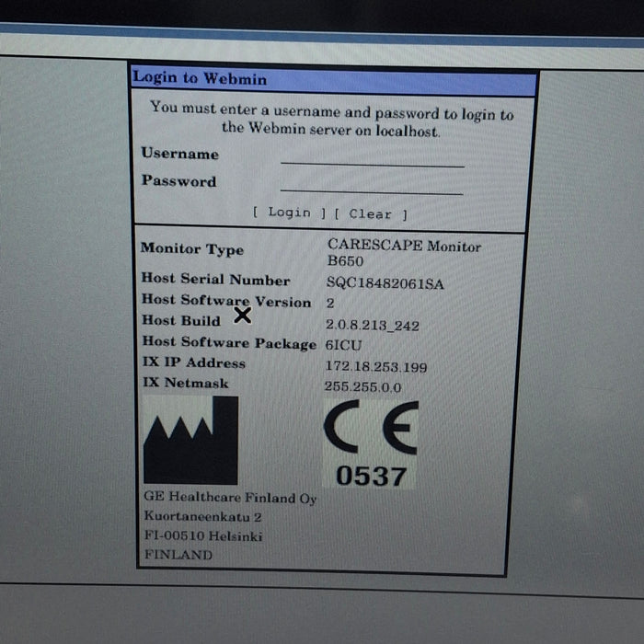
Task: Click the 'Login to Webmin' title bar
Action: click(x=333, y=79)
